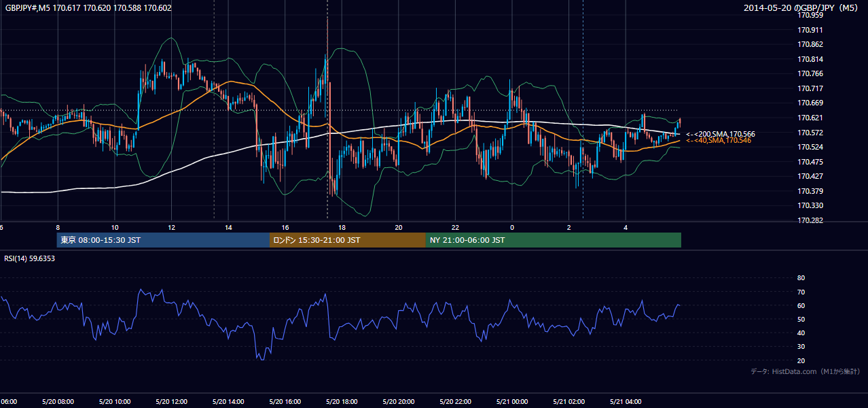Click price level 170.524 on the axis
Viewport: 868px width, 408px height.
[810, 147]
